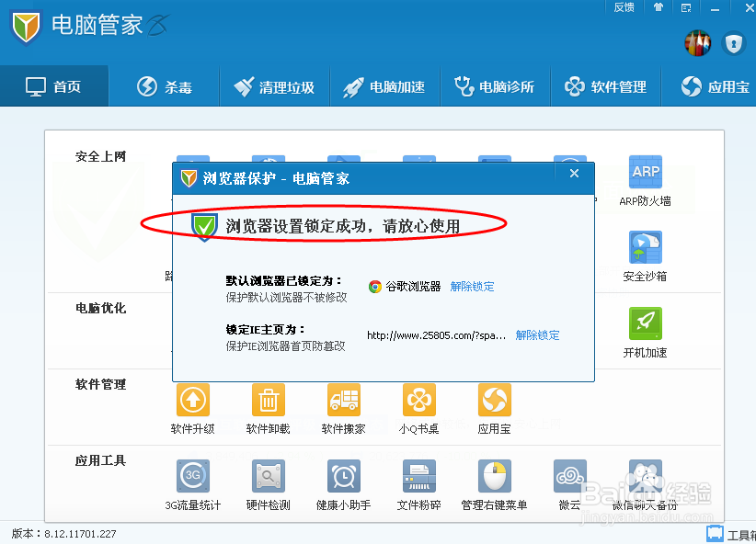Image resolution: width=756 pixels, height=544 pixels.
Task: Open 3G流量统计 traffic monitor
Action: point(192,475)
